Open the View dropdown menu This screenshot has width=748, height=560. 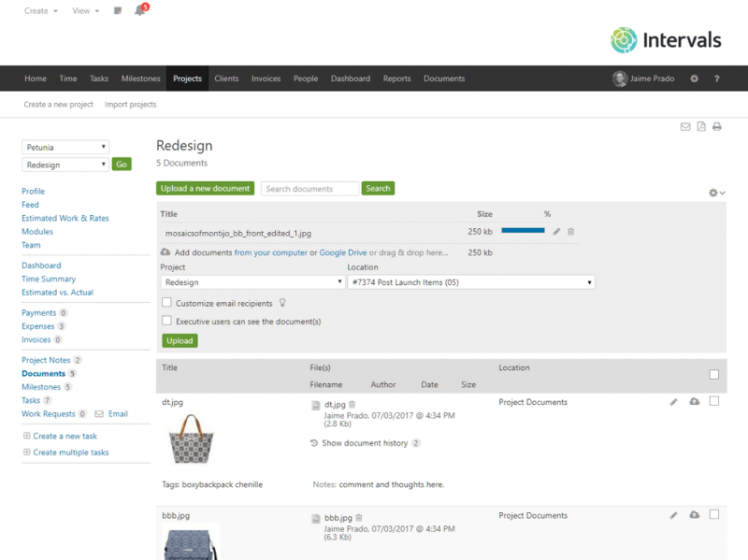point(85,10)
